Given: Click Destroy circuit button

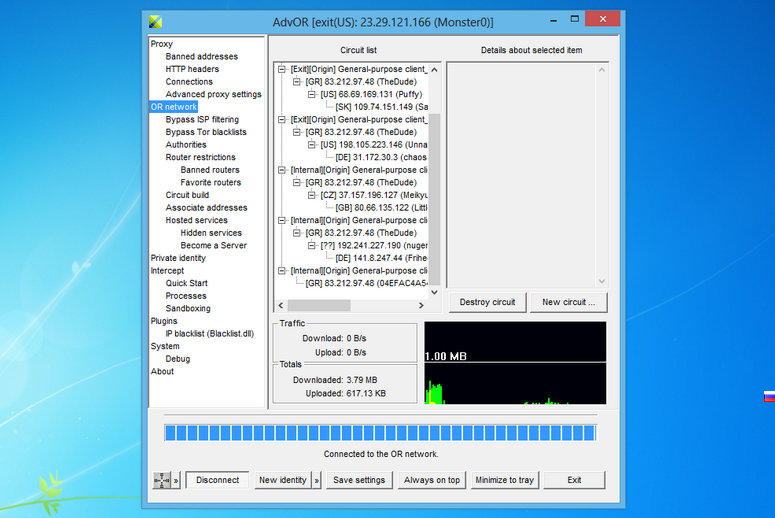Looking at the screenshot, I should point(487,302).
